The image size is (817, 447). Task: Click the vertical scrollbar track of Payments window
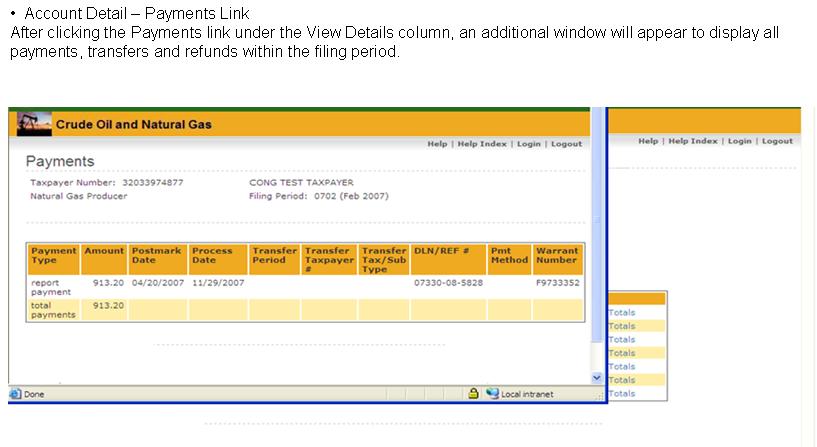click(598, 280)
